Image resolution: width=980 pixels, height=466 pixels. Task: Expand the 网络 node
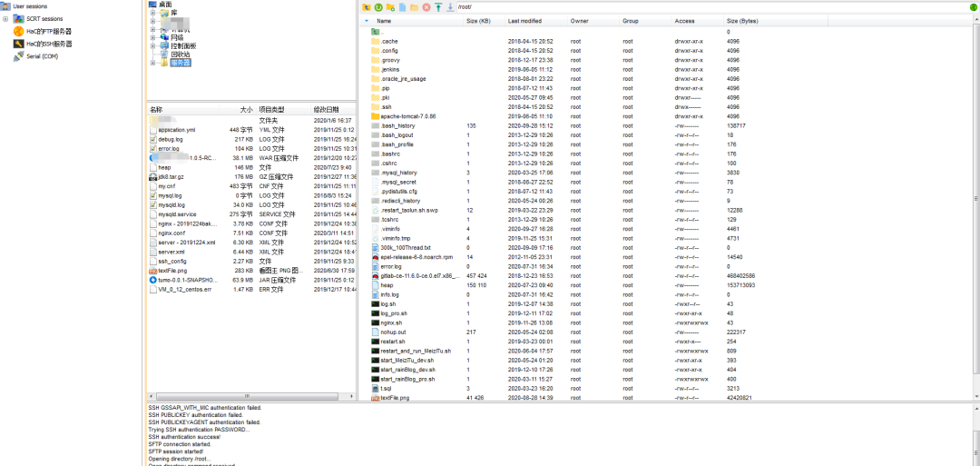152,37
